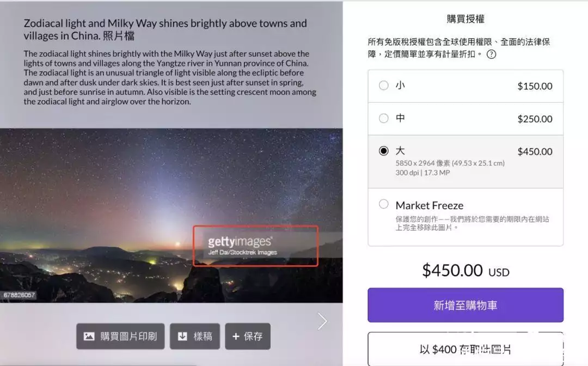
Task: Click the plus icon to 保存
Action: click(x=236, y=337)
